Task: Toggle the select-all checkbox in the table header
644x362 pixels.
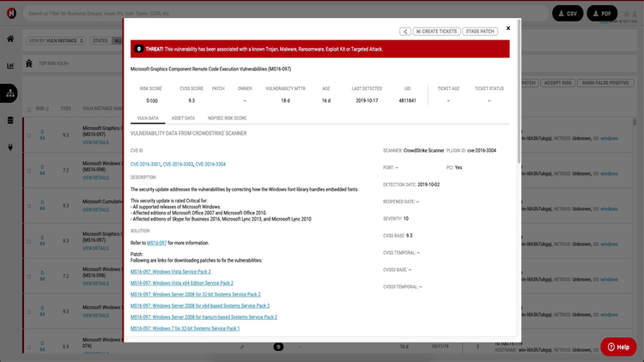Action: pos(28,110)
